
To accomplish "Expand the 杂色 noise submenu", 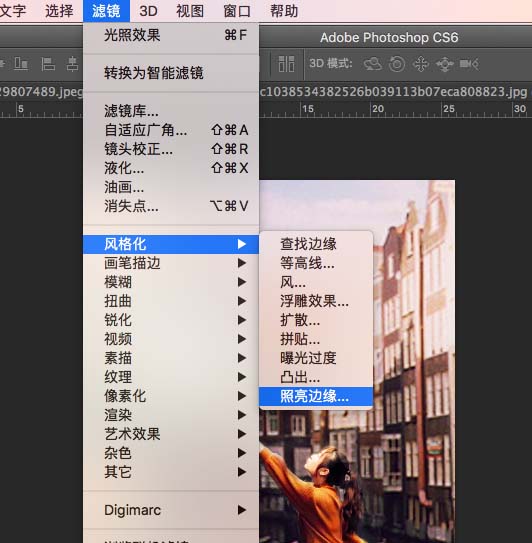I will (171, 453).
